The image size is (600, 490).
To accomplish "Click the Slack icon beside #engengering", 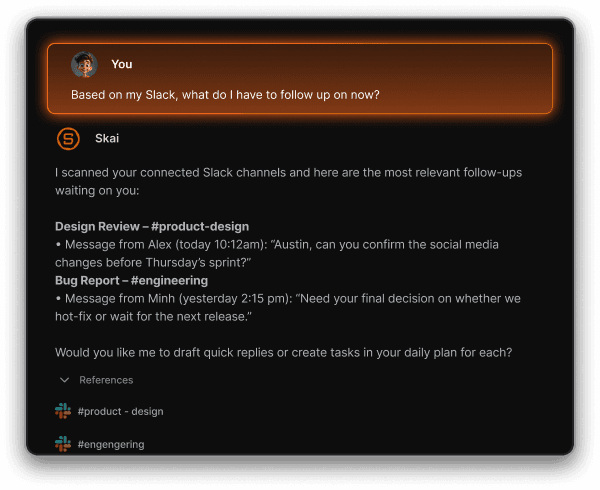I will 63,444.
